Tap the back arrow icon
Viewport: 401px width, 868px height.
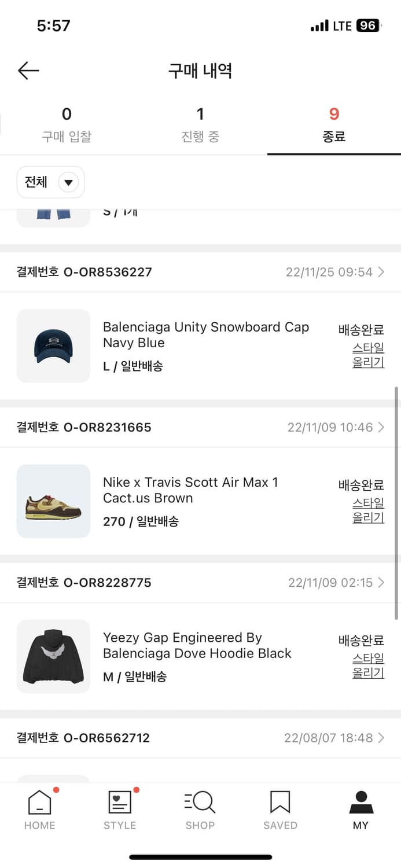pos(28,71)
